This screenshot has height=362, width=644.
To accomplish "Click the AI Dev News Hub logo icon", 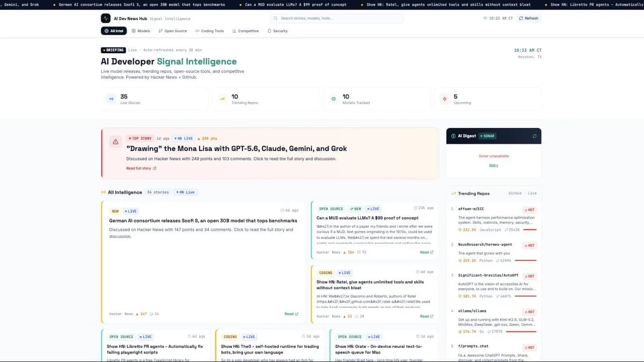I will 106,18.
